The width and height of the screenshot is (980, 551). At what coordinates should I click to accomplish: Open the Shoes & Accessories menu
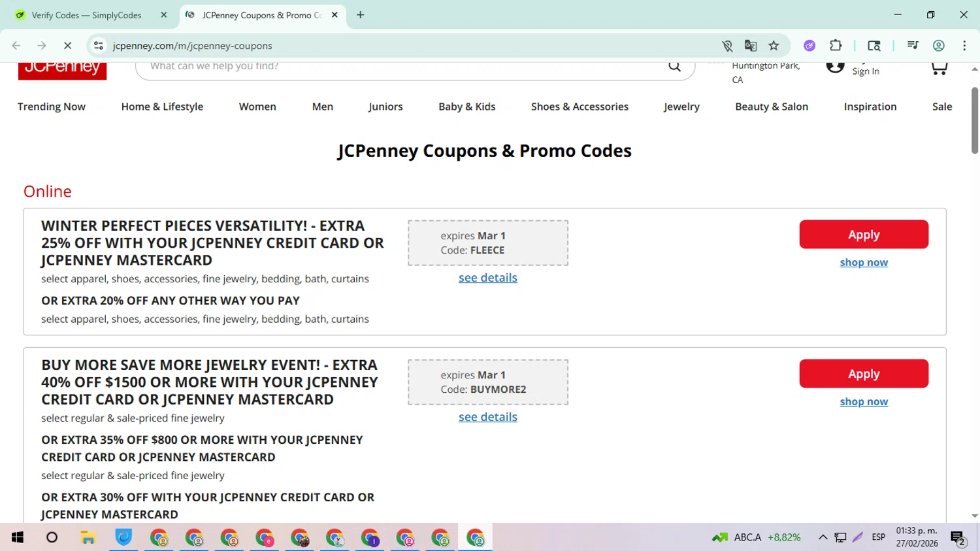580,107
